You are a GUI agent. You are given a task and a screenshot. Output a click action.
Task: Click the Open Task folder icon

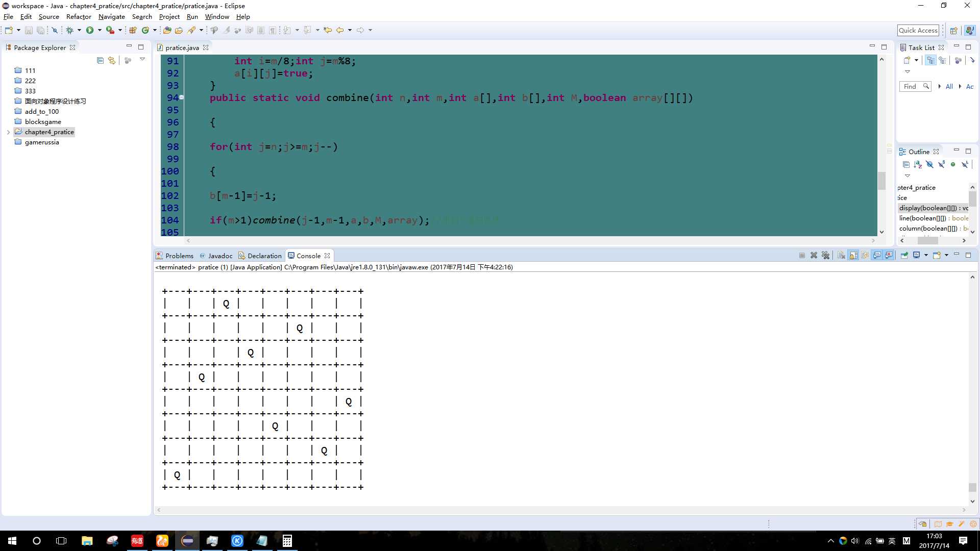pyautogui.click(x=179, y=30)
